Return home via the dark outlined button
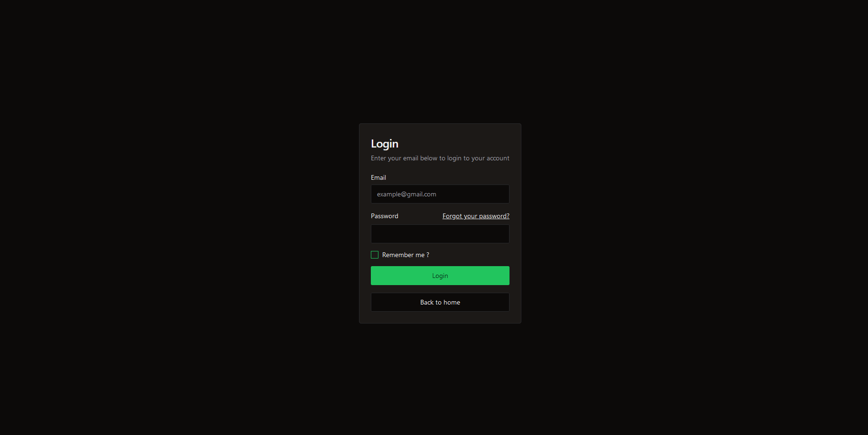Image resolution: width=868 pixels, height=435 pixels. point(440,302)
